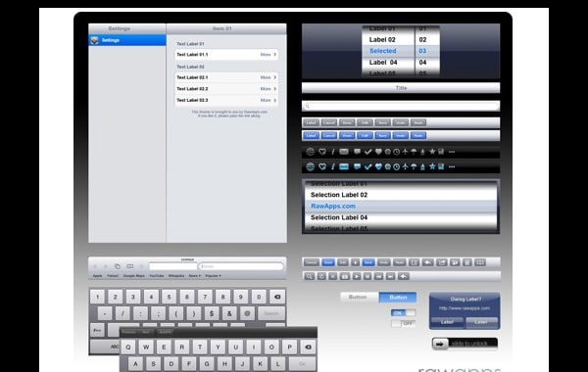
Task: Expand the Popular bookmarks dropdown
Action: (213, 276)
